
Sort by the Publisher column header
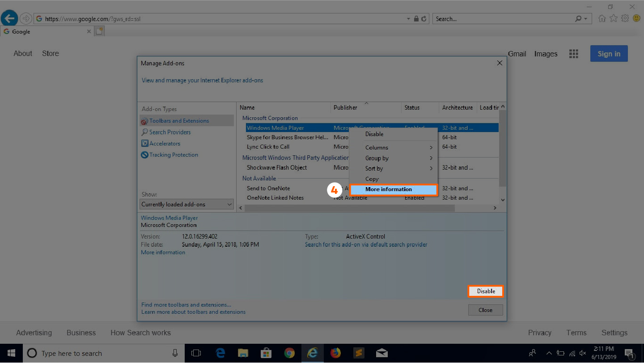click(366, 108)
